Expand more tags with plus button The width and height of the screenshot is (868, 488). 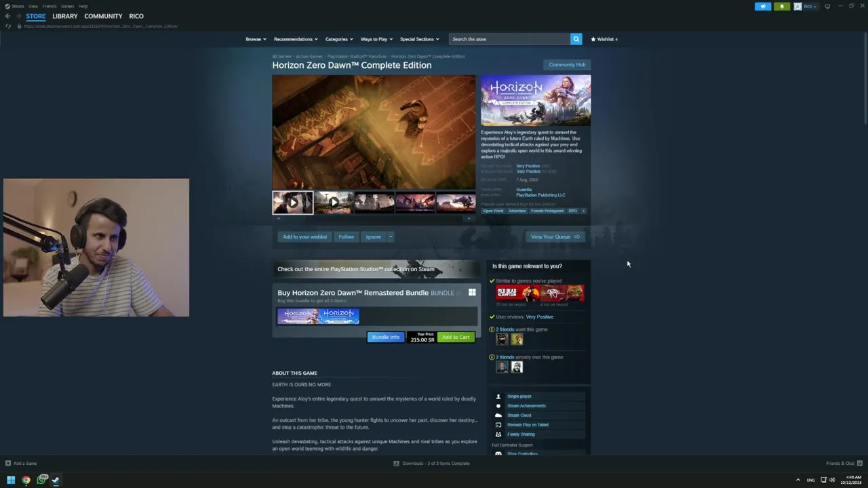click(583, 211)
